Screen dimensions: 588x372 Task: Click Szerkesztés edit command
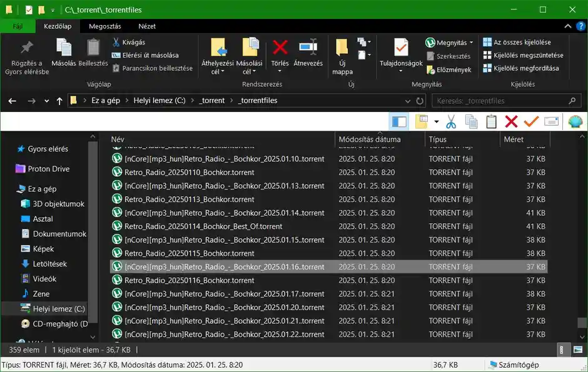449,56
